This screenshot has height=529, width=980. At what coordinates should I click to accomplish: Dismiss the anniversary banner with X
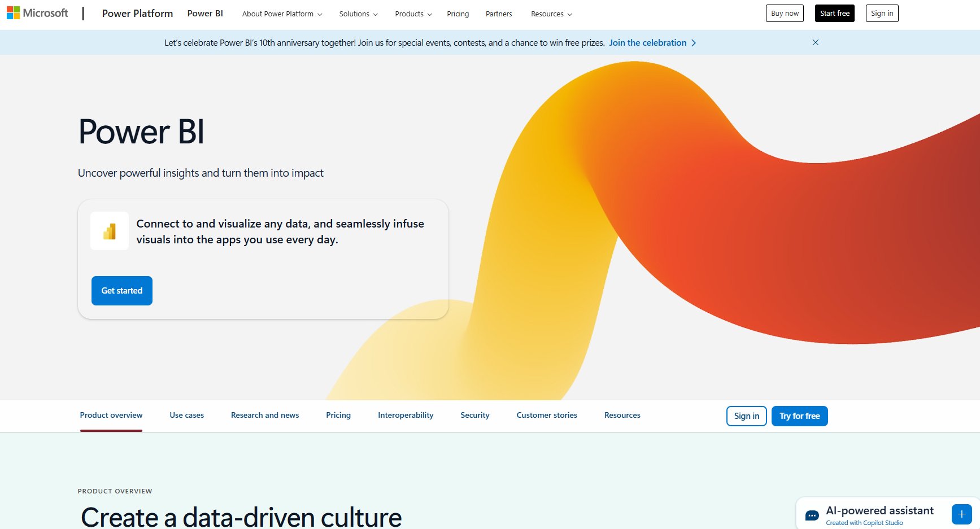tap(815, 42)
